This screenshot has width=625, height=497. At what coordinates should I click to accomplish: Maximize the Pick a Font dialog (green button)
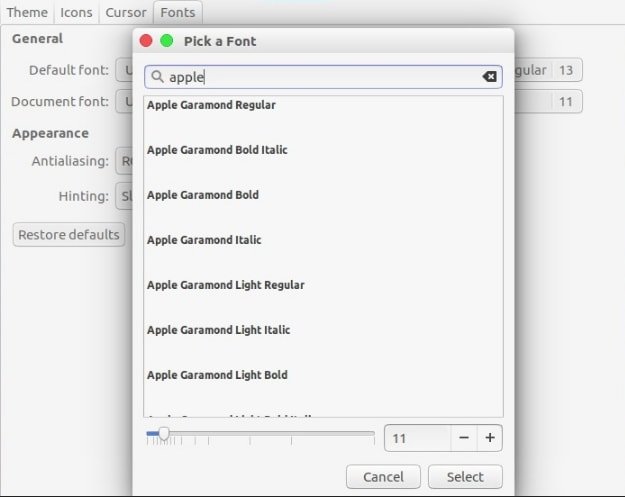[167, 41]
